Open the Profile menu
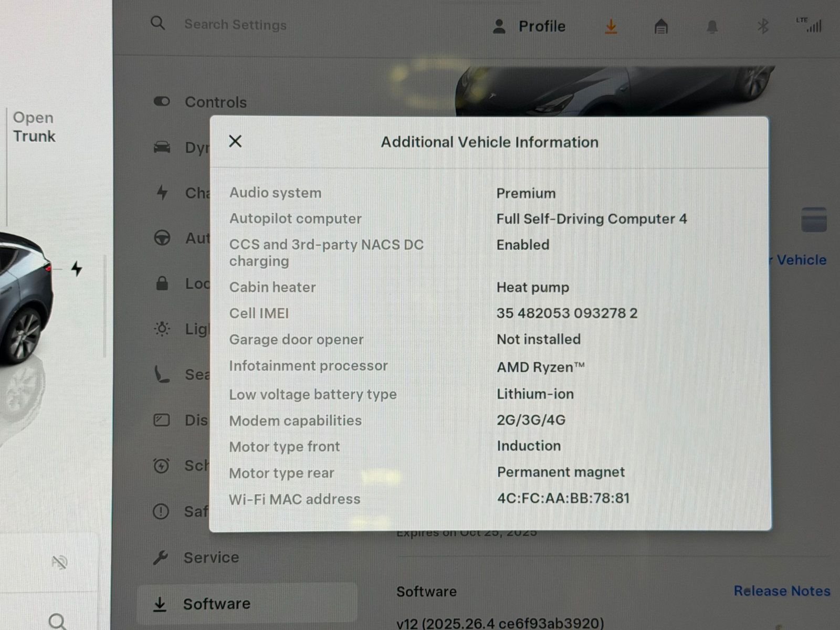The image size is (840, 630). tap(529, 26)
